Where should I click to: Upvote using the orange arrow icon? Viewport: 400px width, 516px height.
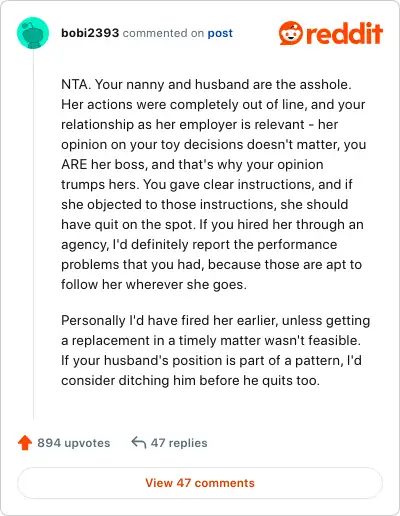click(x=25, y=443)
